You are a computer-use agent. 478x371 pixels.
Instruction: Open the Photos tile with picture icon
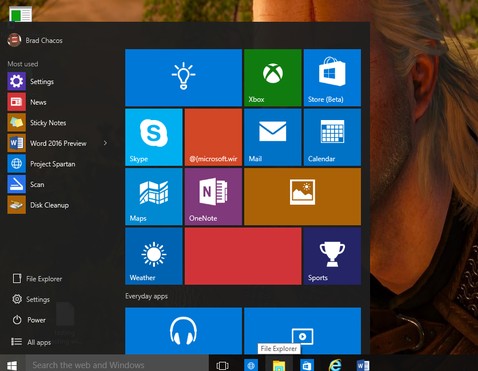tap(302, 196)
